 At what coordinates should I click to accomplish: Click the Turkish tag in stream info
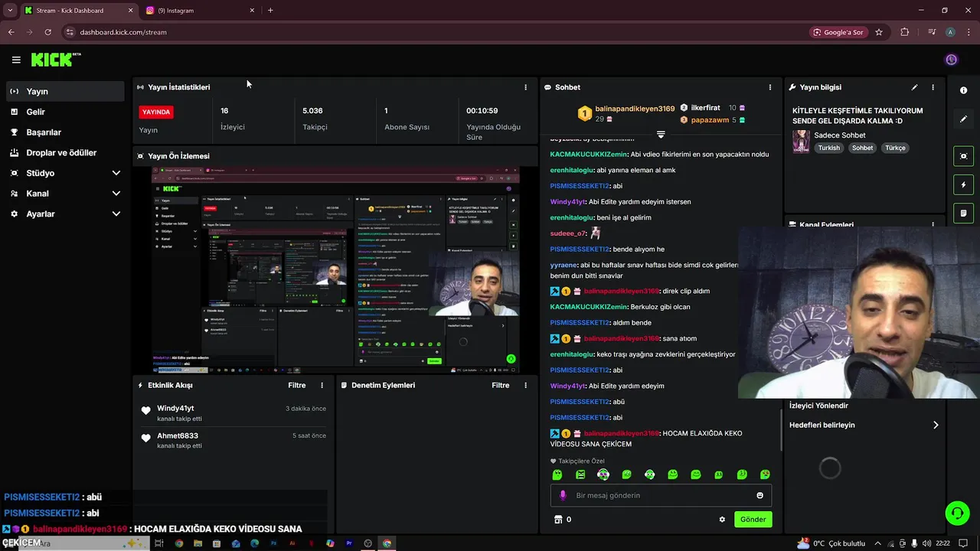click(x=829, y=148)
